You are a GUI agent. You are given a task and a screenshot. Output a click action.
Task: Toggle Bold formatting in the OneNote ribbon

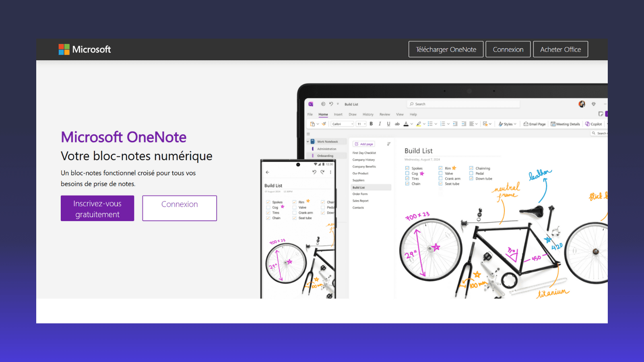coord(371,124)
